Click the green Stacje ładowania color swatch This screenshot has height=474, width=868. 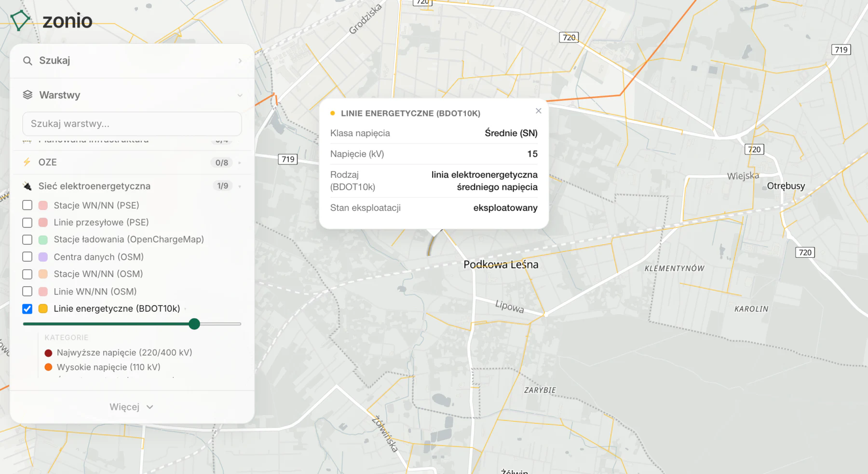43,239
